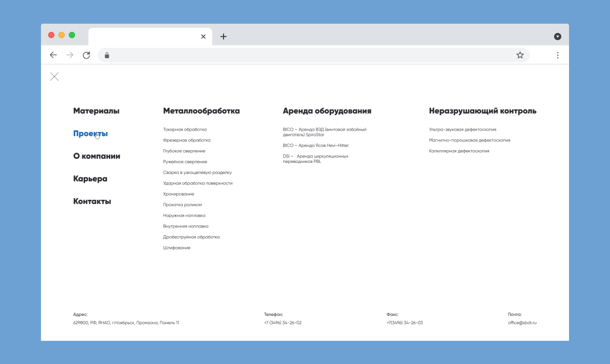Click the Адрес: label
The height and width of the screenshot is (364, 610).
coord(81,314)
